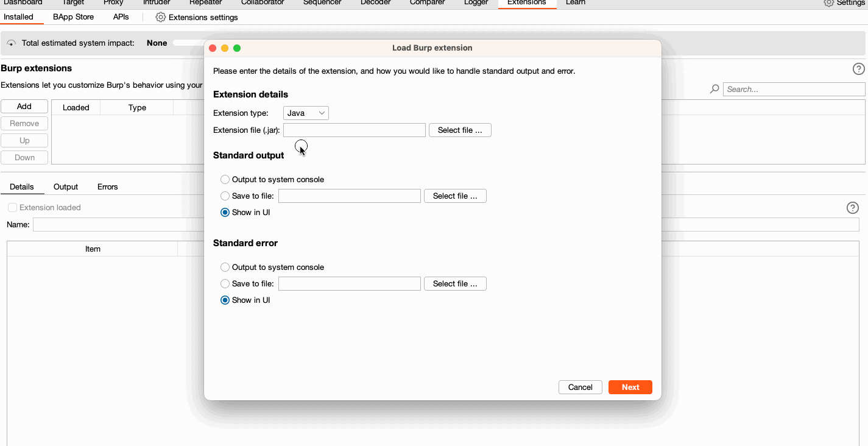This screenshot has height=446, width=868.
Task: Open the Learn tab
Action: coord(576,3)
